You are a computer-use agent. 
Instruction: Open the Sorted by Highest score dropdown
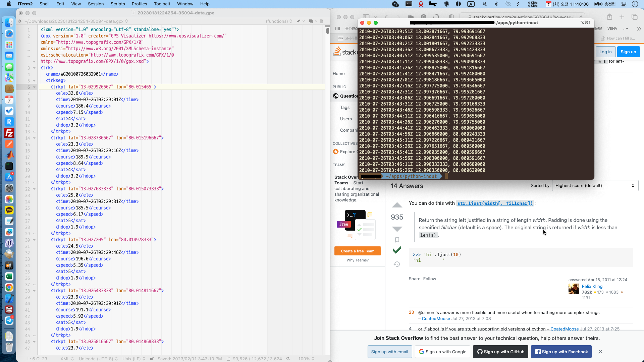tap(595, 186)
